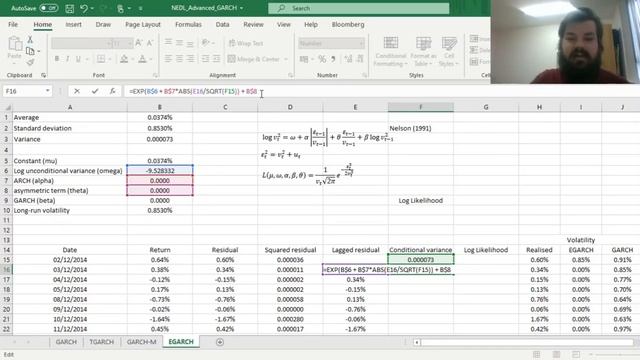Open Cell Styles gallery

tap(449, 51)
